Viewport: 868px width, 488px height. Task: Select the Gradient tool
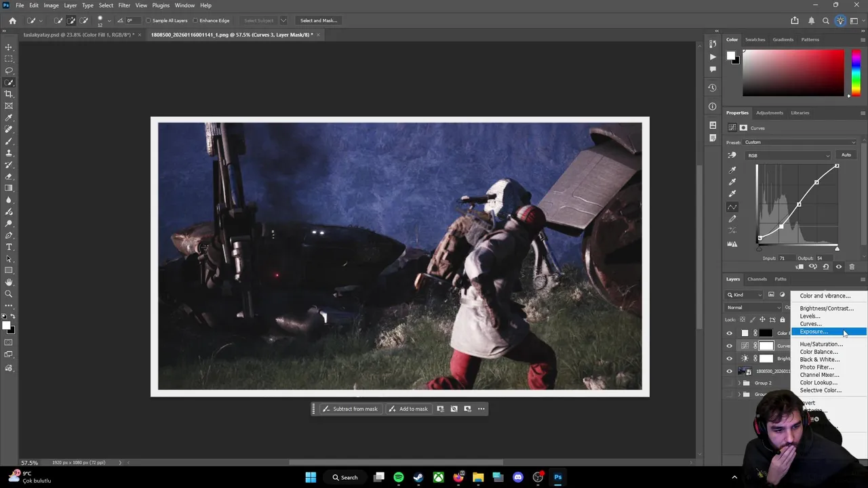tap(9, 188)
